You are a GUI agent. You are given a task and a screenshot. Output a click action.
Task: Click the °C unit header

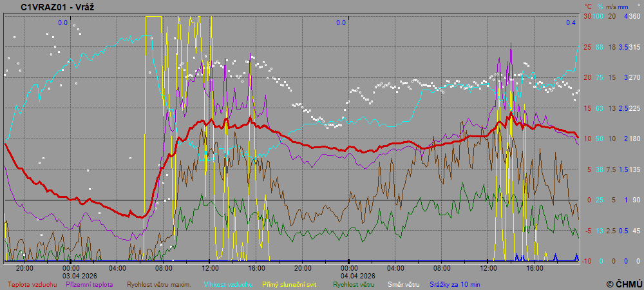tap(587, 6)
